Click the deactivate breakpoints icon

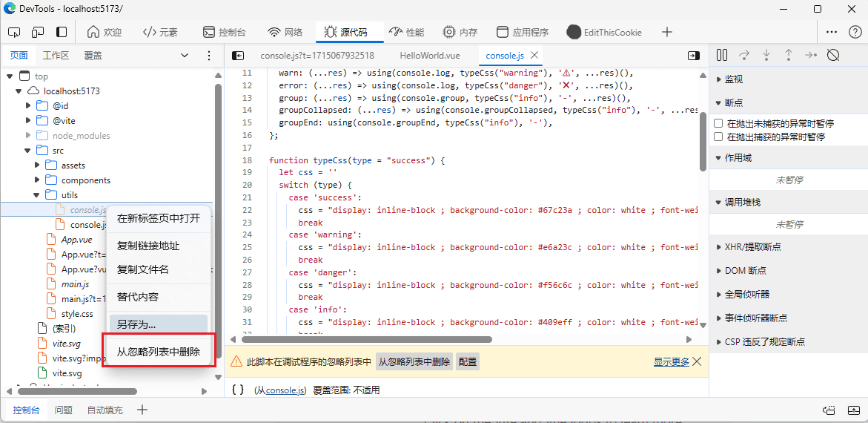(833, 55)
